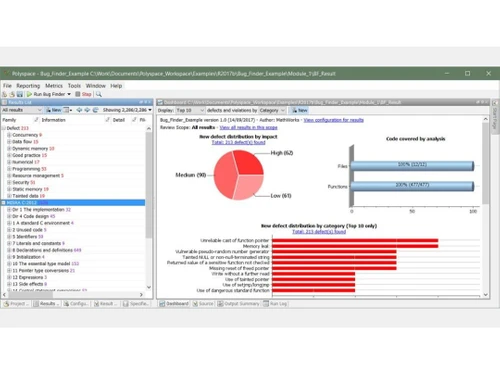500x375 pixels.
Task: Click the Results List panel header icon
Action: [x=5, y=102]
